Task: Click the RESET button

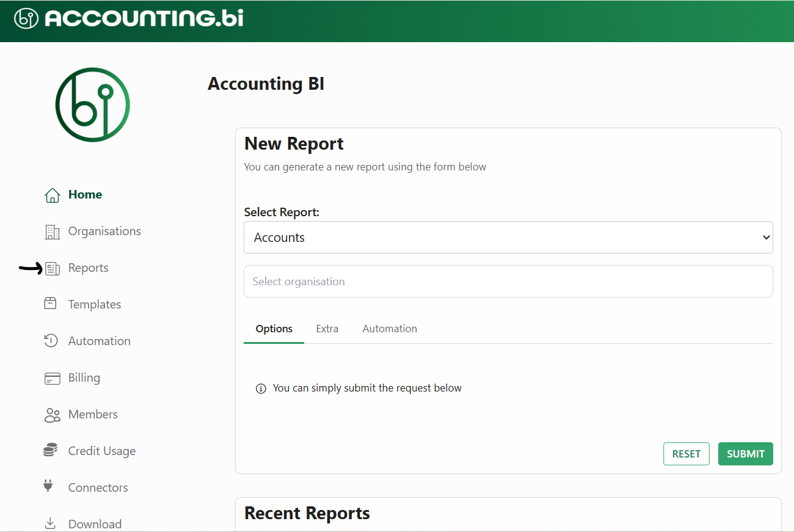Action: pyautogui.click(x=686, y=454)
